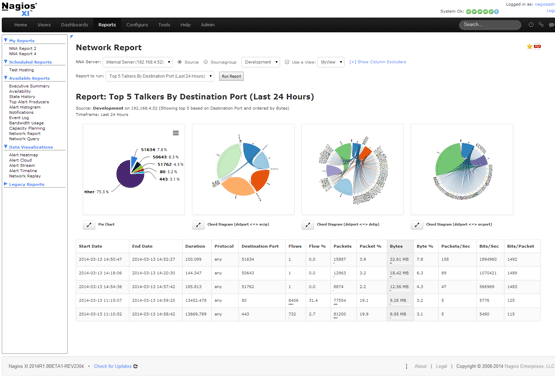Viewport: 555px width, 376px height.
Task: Open the Home menu
Action: coord(21,25)
